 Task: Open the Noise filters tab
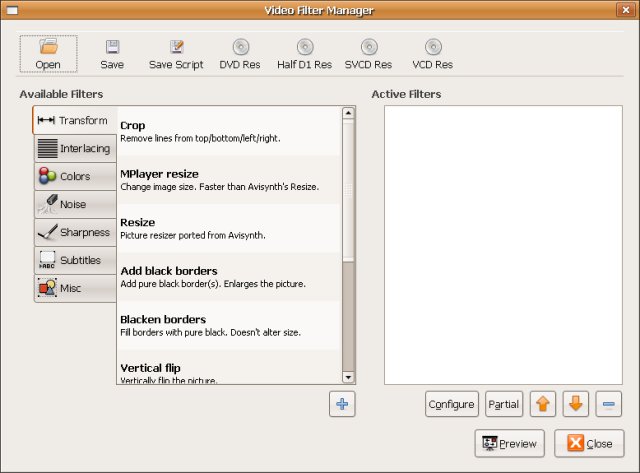(x=75, y=204)
